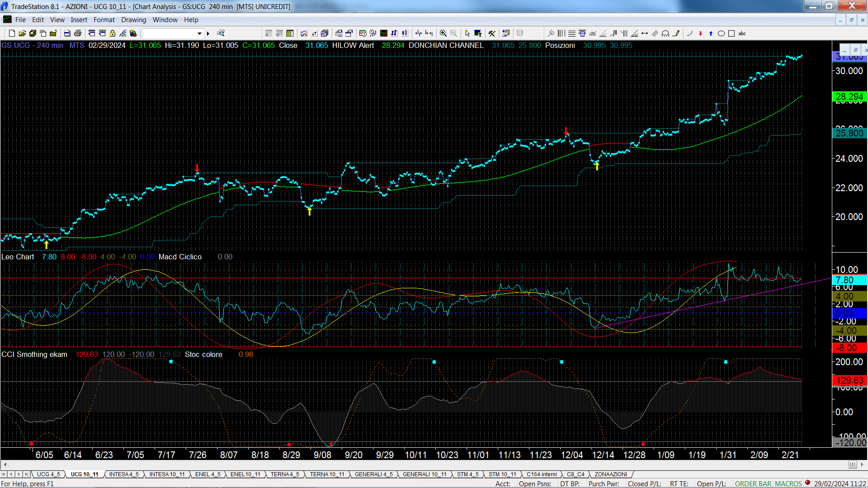Click the horizontal scrollbar thumb

(853, 465)
